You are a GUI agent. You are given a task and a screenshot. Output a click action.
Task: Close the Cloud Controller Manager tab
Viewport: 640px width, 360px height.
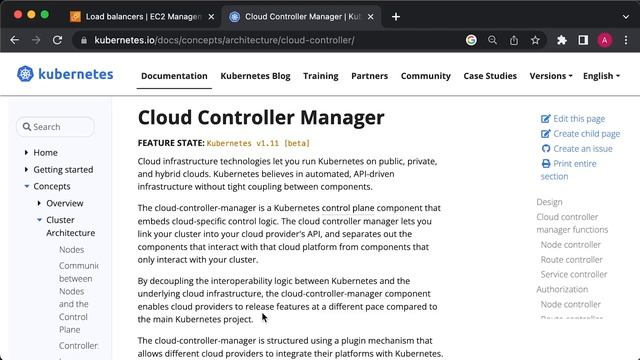tap(370, 17)
